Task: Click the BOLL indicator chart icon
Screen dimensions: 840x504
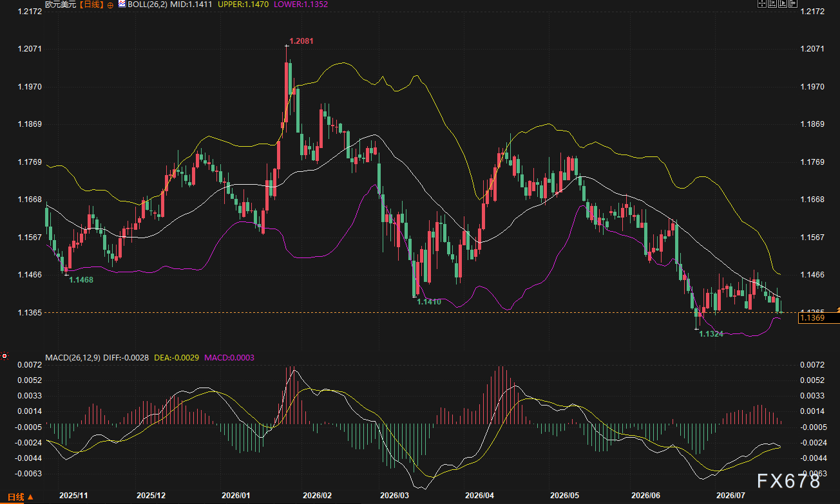Action: coord(122,4)
